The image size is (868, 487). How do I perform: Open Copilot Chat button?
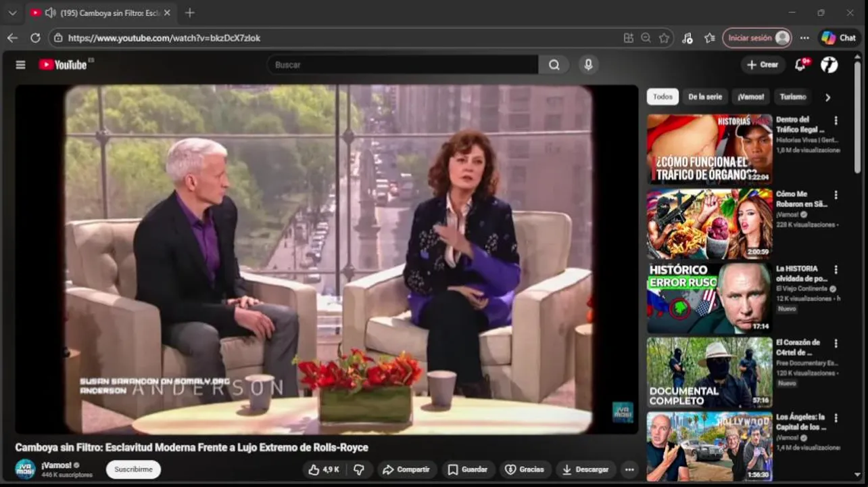pyautogui.click(x=839, y=38)
